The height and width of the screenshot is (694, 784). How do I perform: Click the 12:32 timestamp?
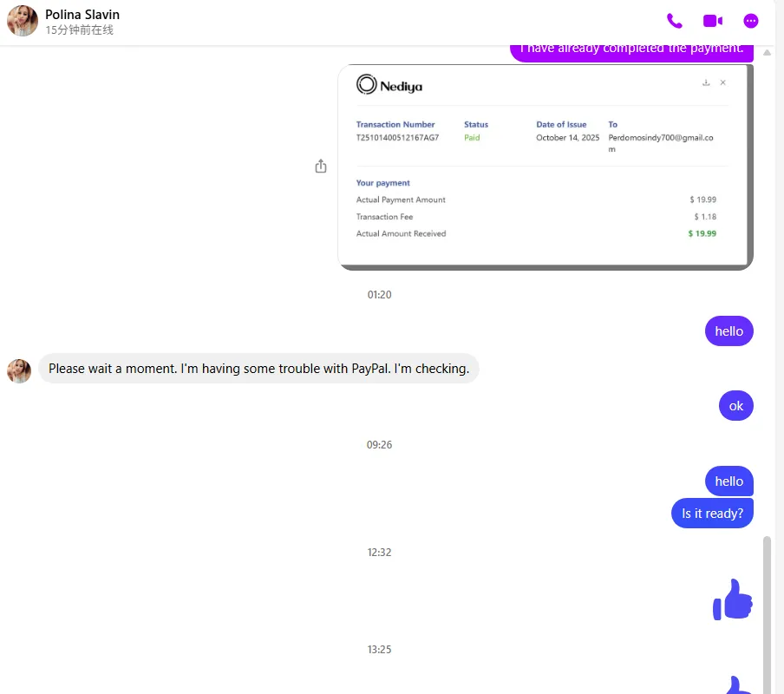click(380, 553)
